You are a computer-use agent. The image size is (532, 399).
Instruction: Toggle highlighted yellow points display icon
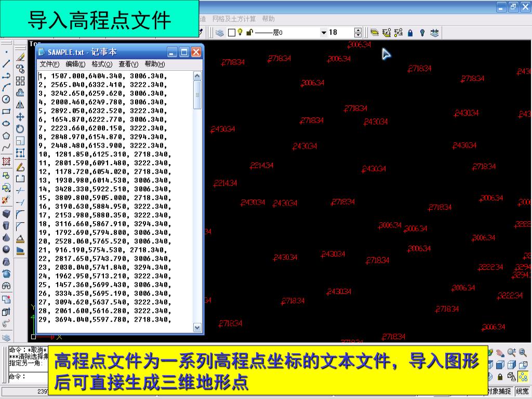(x=523, y=376)
